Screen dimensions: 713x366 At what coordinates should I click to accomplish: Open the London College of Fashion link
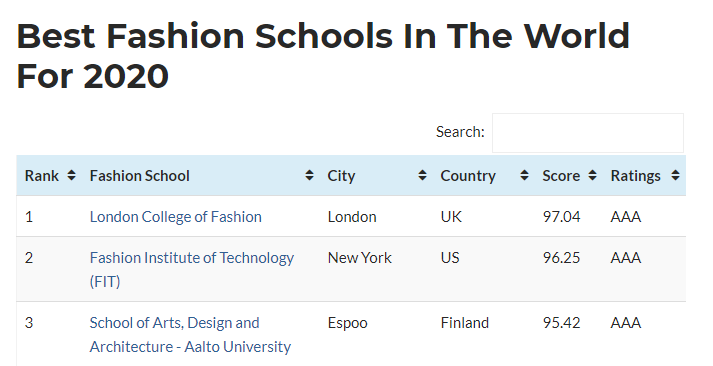point(176,217)
